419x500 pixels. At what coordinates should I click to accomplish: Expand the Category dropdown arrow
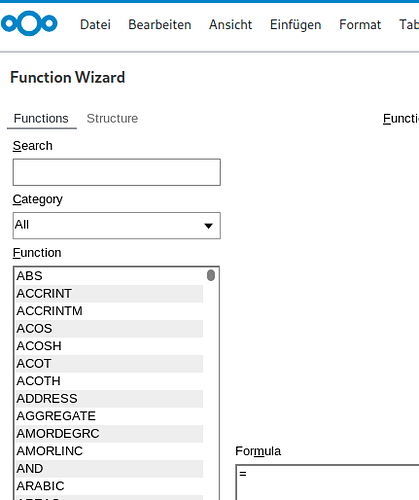[209, 226]
